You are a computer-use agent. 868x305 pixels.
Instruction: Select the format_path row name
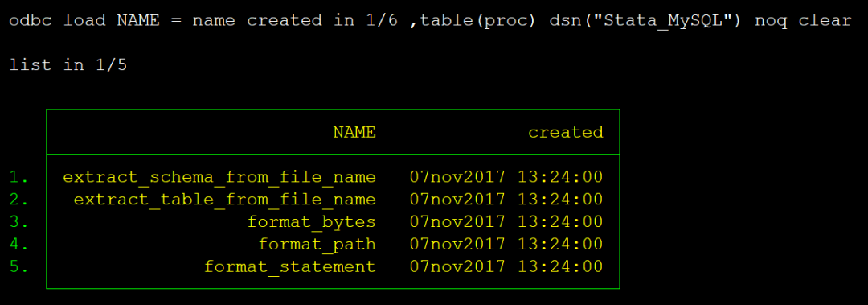[x=317, y=244]
